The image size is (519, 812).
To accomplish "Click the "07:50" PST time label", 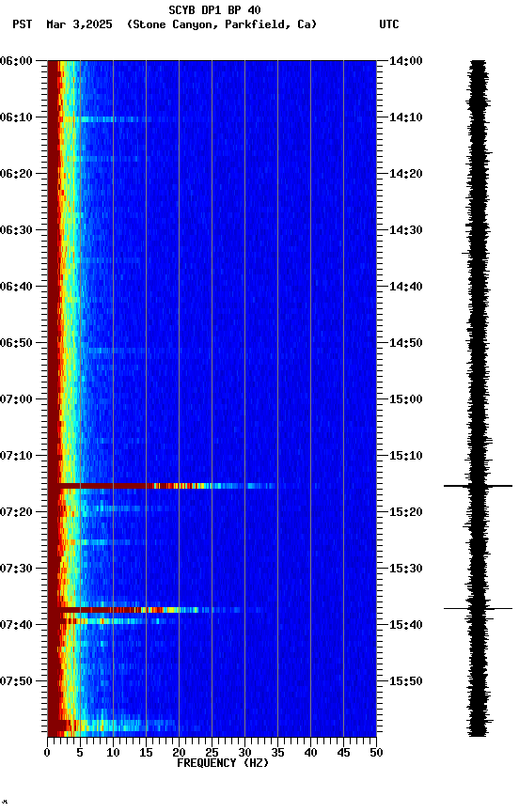I will point(16,681).
